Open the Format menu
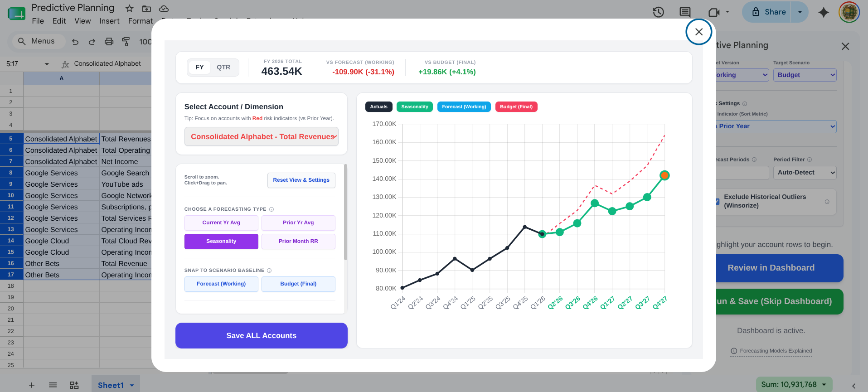This screenshot has width=868, height=392. (x=140, y=21)
